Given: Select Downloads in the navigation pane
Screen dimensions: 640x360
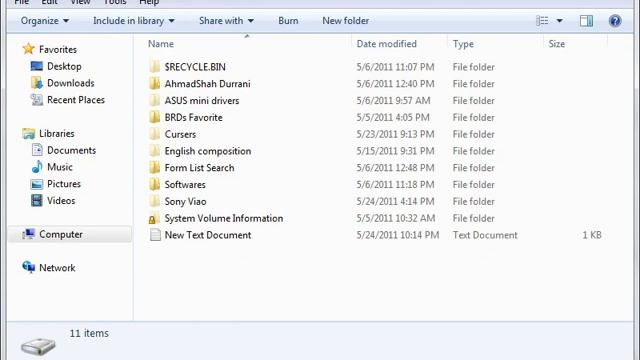Looking at the screenshot, I should click(x=71, y=83).
